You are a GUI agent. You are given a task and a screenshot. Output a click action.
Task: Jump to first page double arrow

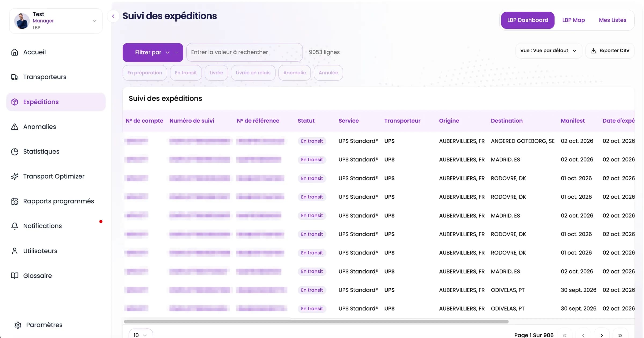[x=565, y=335]
